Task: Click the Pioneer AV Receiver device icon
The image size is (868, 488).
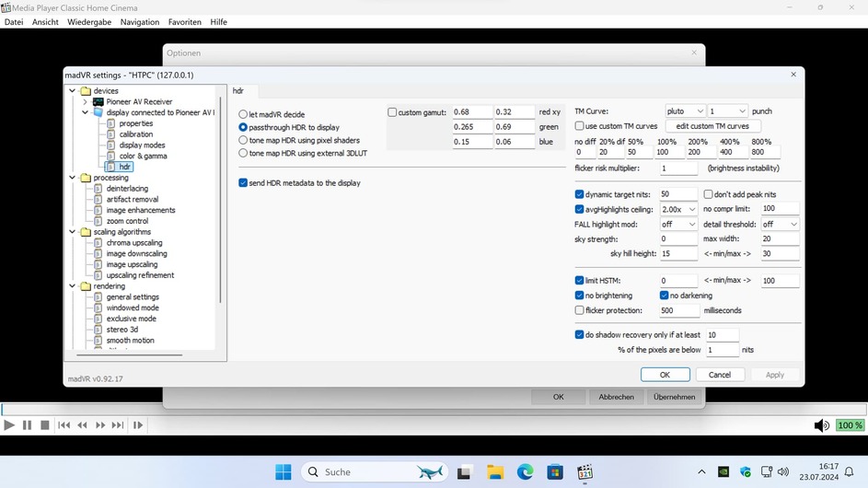Action: (98, 102)
